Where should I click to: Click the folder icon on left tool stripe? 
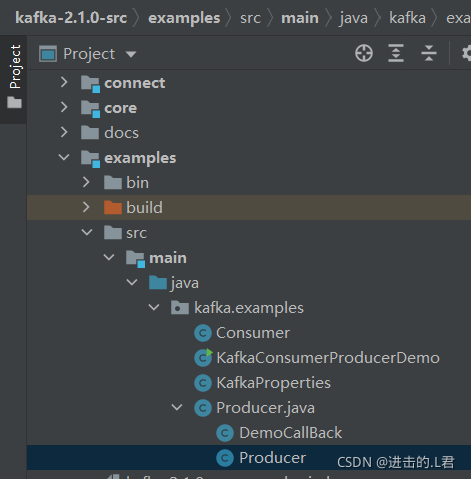click(15, 102)
